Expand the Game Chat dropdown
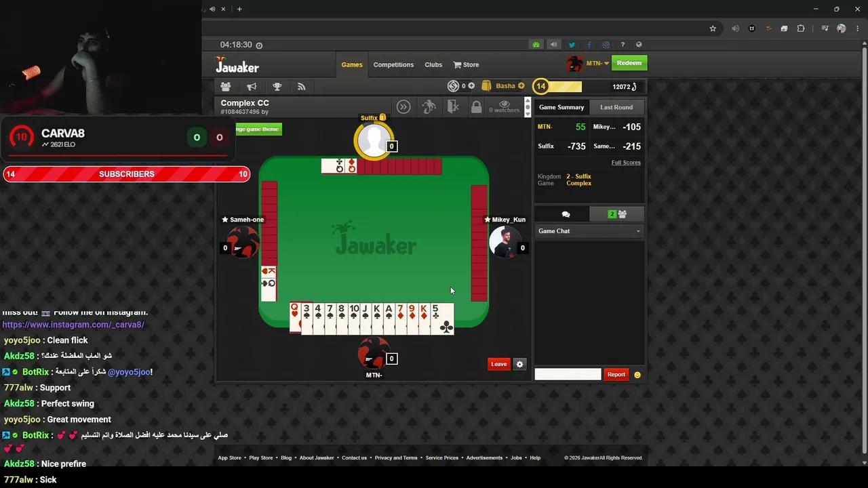The width and height of the screenshot is (868, 488). click(589, 231)
